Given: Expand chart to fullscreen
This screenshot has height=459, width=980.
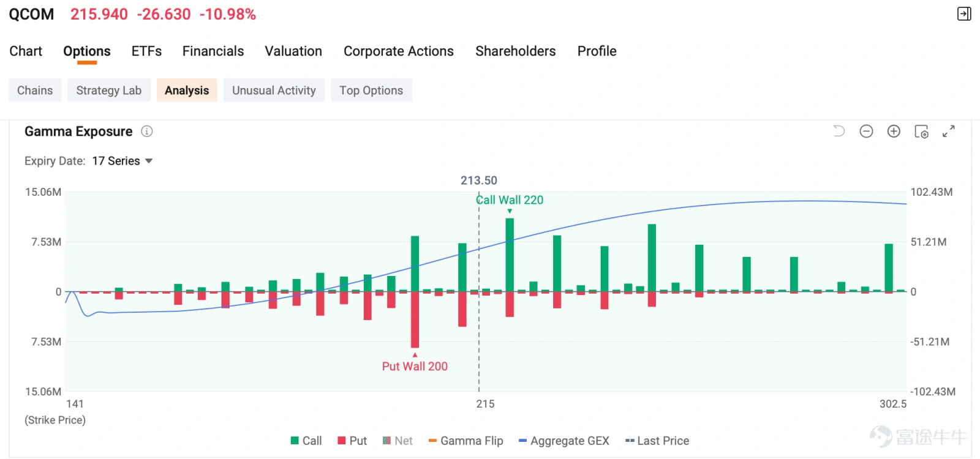Looking at the screenshot, I should pyautogui.click(x=949, y=131).
